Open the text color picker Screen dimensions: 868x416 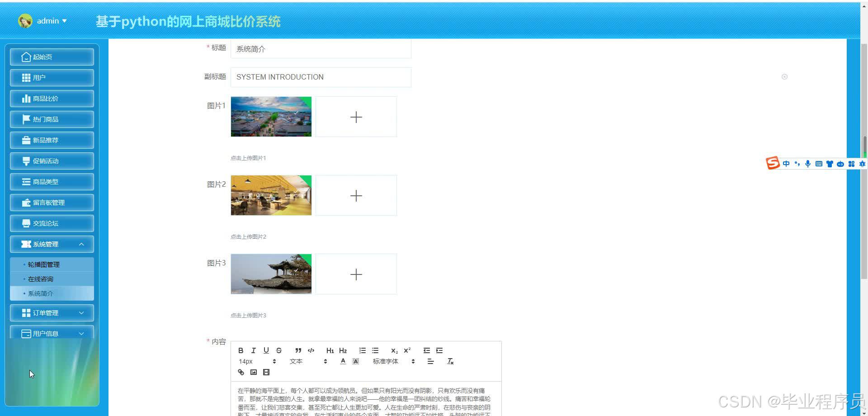click(x=343, y=361)
